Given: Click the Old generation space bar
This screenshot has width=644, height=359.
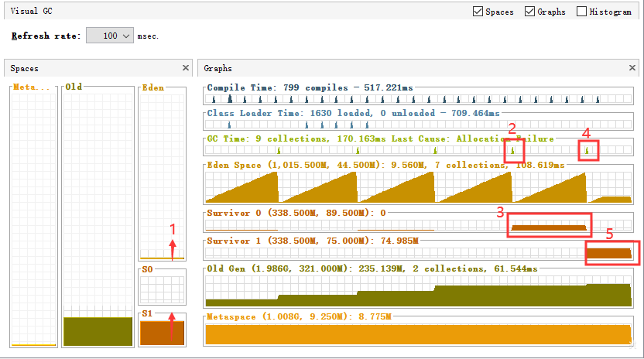Looking at the screenshot, I should coord(98,331).
